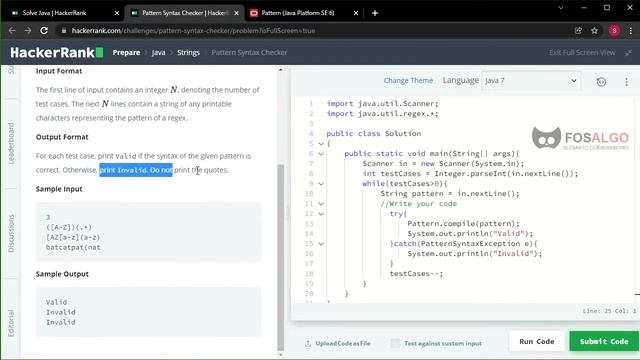Click the browser address bar URL
Screen dimensions: 640x360
(x=193, y=31)
